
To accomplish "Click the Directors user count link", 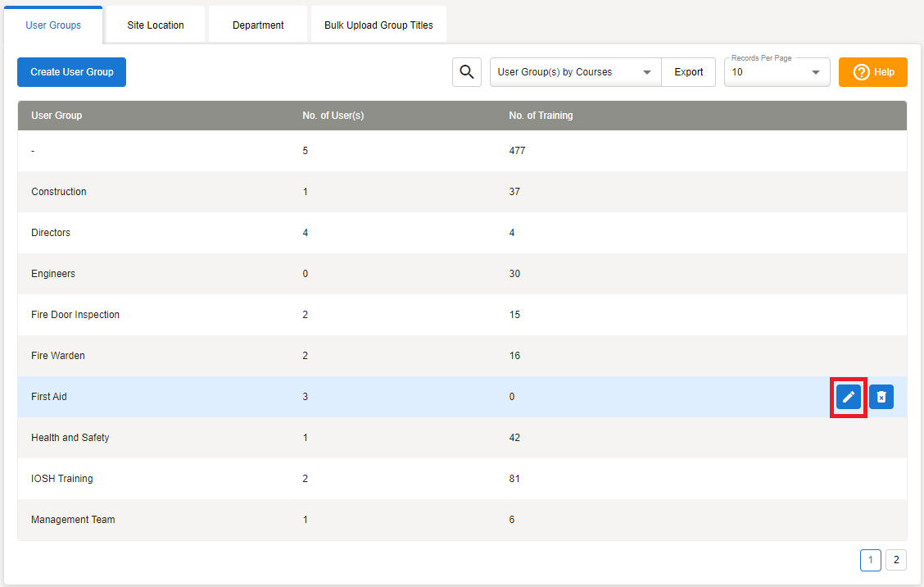I will point(306,233).
